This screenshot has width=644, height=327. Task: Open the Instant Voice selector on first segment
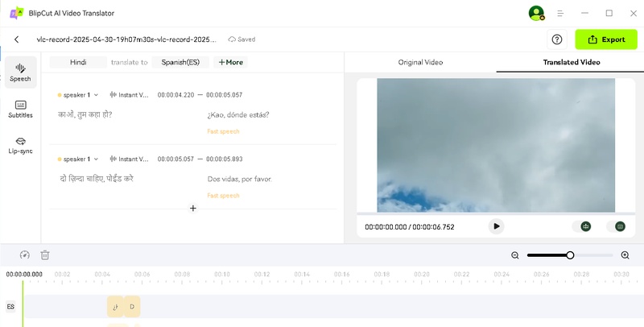[129, 95]
